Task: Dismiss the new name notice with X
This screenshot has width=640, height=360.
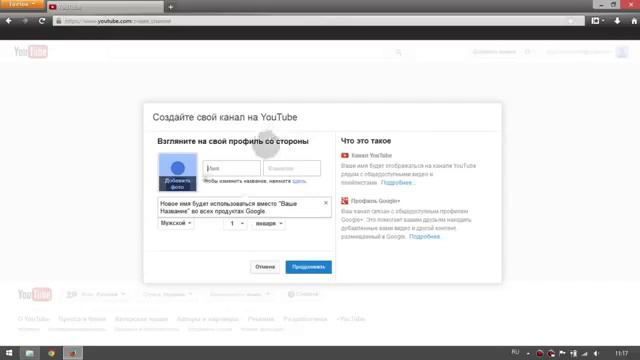Action: (326, 203)
